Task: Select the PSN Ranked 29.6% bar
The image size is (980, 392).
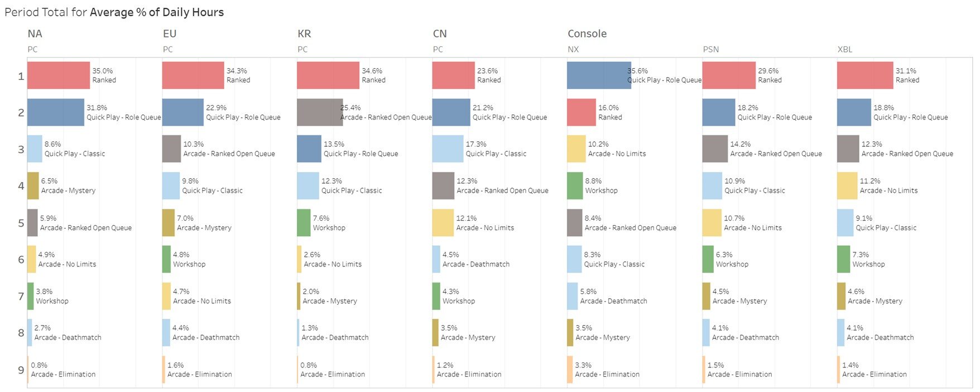Action: (x=728, y=75)
